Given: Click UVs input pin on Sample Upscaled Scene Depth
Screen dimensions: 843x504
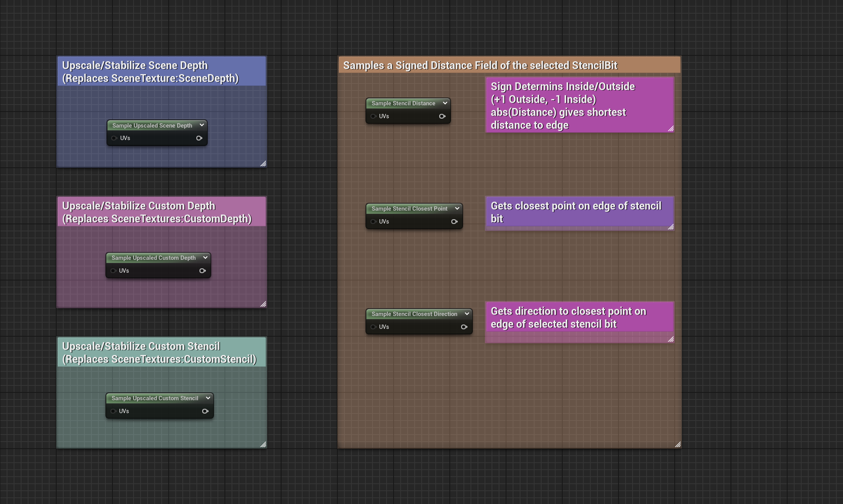Looking at the screenshot, I should pos(114,138).
